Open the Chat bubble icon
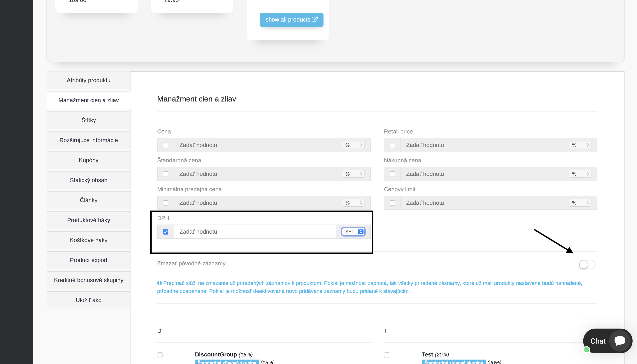Viewport: 637px width, 364px height. (620, 340)
